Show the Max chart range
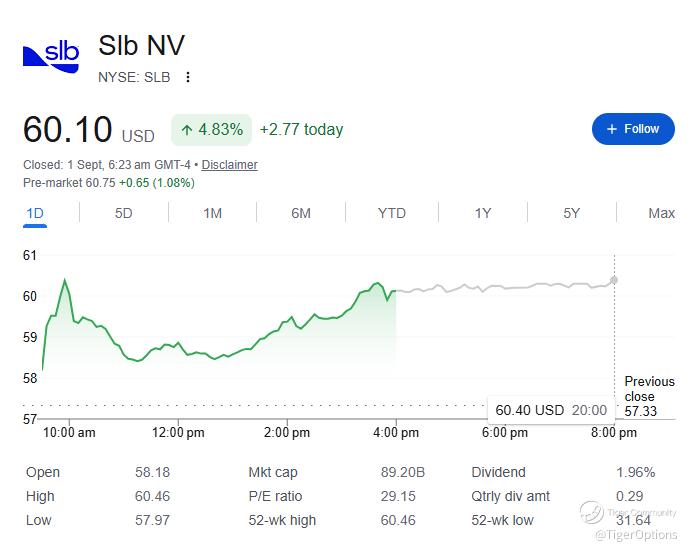 click(x=661, y=213)
